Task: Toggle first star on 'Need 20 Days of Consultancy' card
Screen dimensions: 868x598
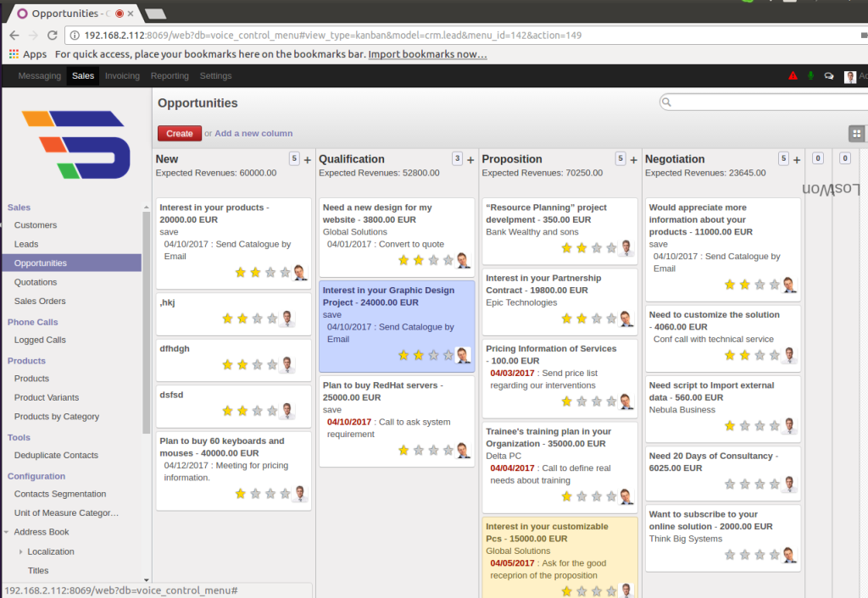Action: point(729,484)
